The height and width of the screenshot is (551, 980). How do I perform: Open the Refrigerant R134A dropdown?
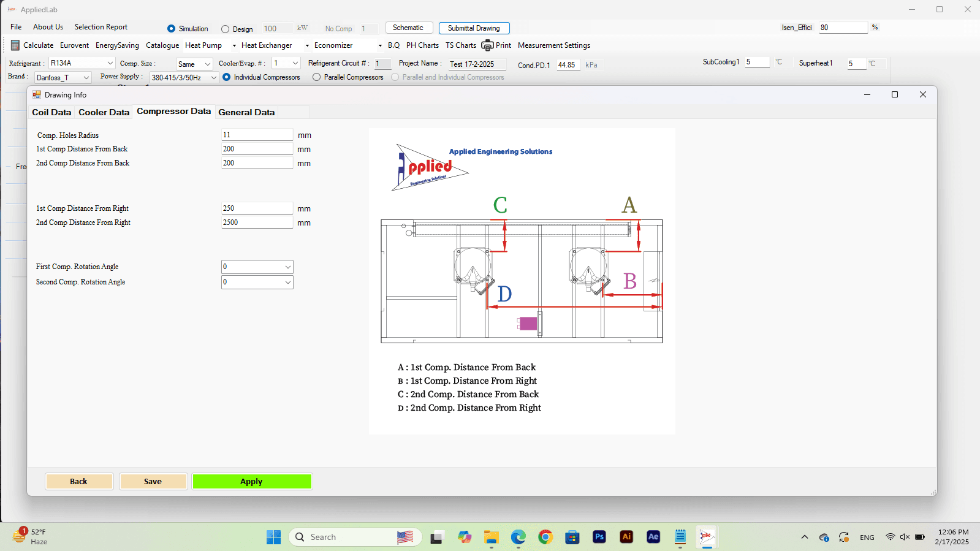[x=82, y=63]
